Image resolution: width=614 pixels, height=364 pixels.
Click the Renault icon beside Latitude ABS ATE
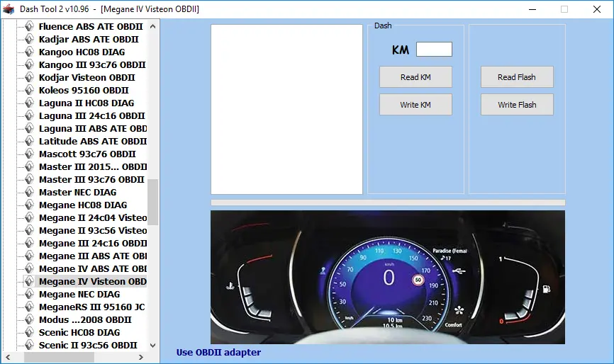pyautogui.click(x=29, y=141)
